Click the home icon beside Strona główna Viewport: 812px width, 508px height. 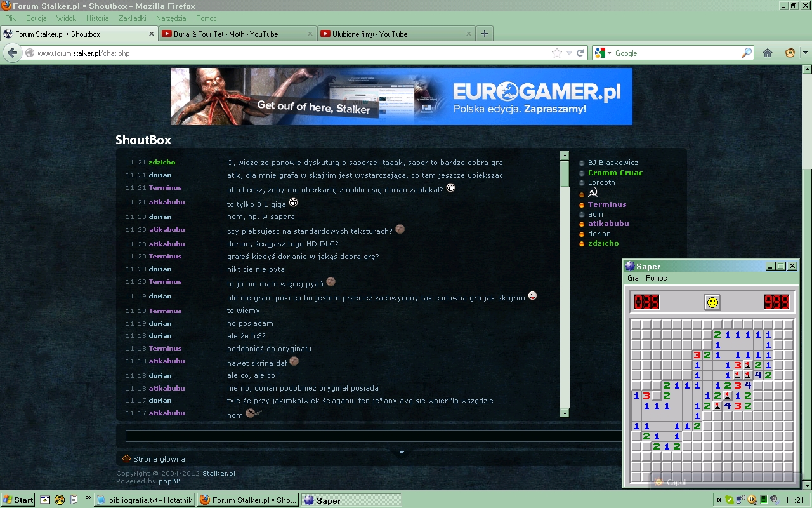point(126,458)
